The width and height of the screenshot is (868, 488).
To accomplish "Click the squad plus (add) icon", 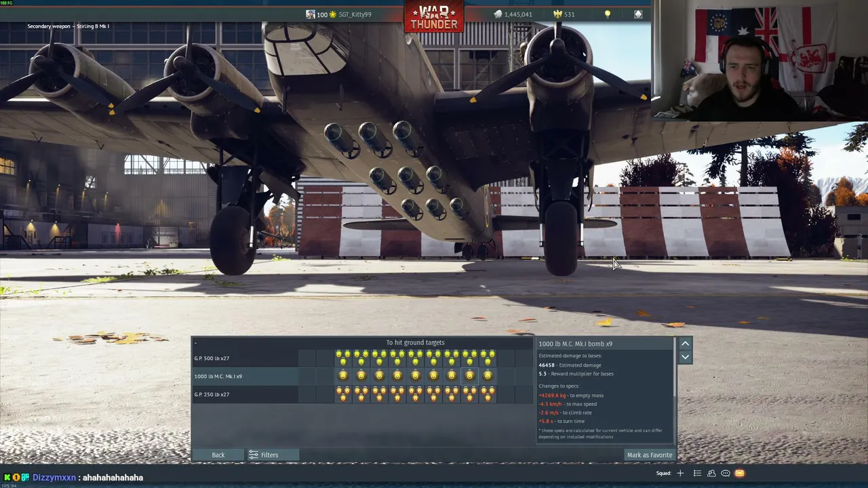I will [680, 473].
